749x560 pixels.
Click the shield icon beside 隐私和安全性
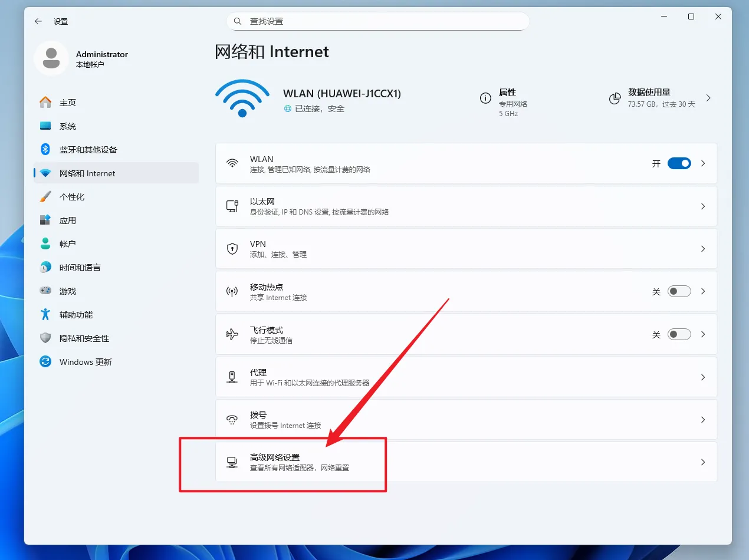tap(45, 338)
